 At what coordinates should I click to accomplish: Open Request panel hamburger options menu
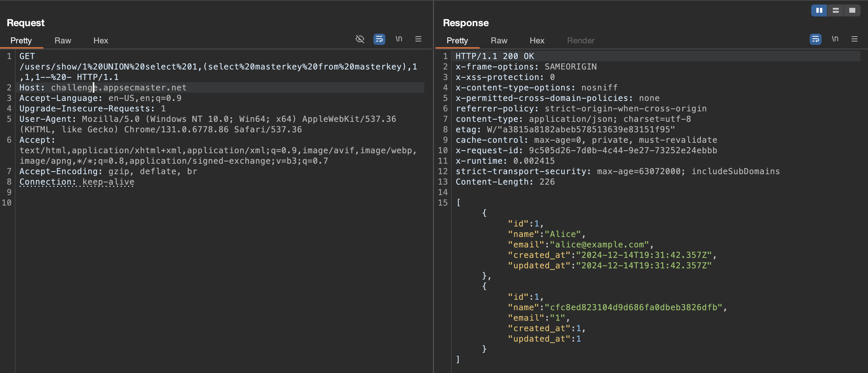(418, 39)
